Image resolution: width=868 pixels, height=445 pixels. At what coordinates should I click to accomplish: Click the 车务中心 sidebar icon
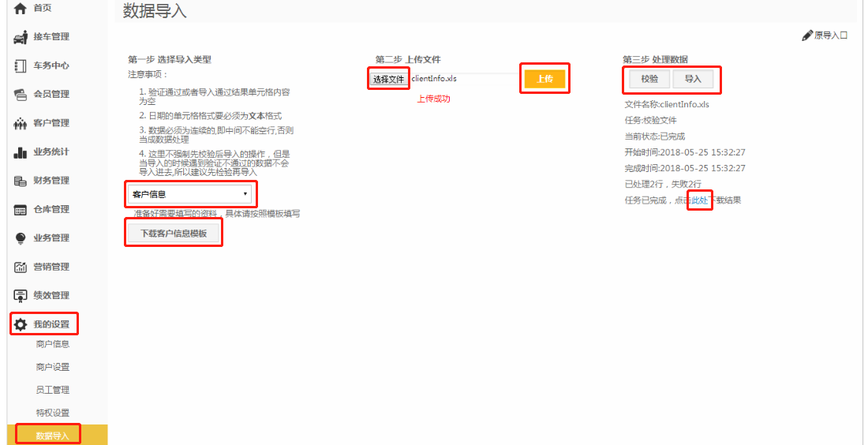click(21, 65)
